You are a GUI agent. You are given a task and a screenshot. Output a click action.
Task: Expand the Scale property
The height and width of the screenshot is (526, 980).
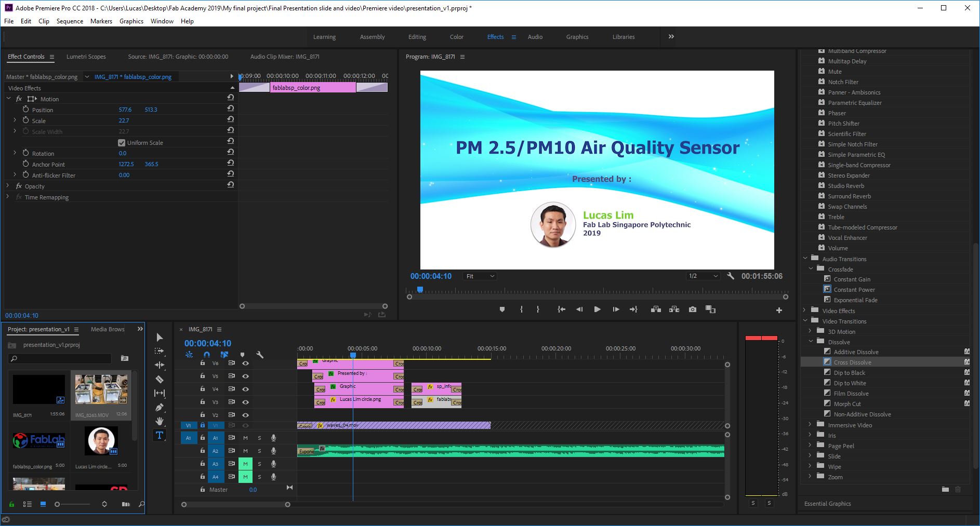point(15,120)
